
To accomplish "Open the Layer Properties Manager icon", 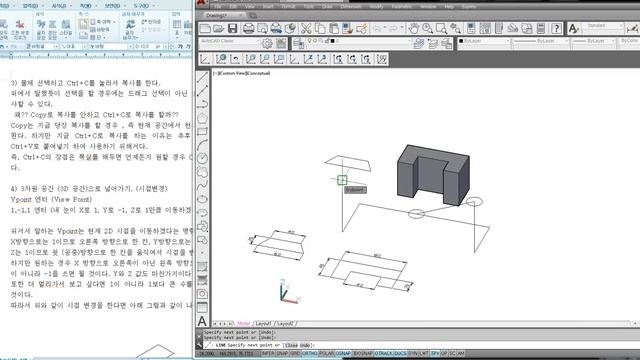I will [x=299, y=43].
